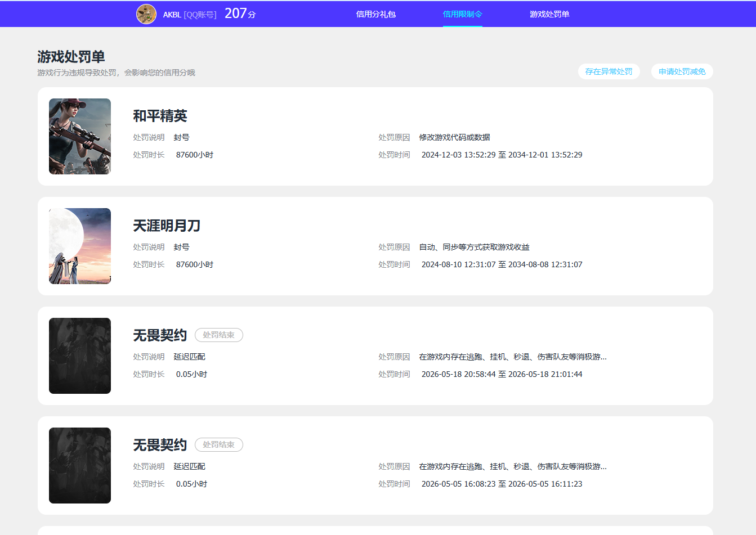756x535 pixels.
Task: Click the 申请处罚减免 button
Action: (x=682, y=71)
